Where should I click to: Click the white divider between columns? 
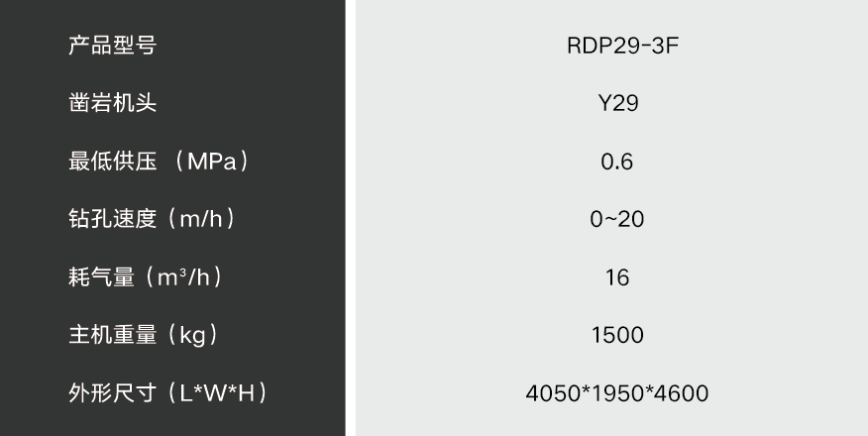pos(350,218)
